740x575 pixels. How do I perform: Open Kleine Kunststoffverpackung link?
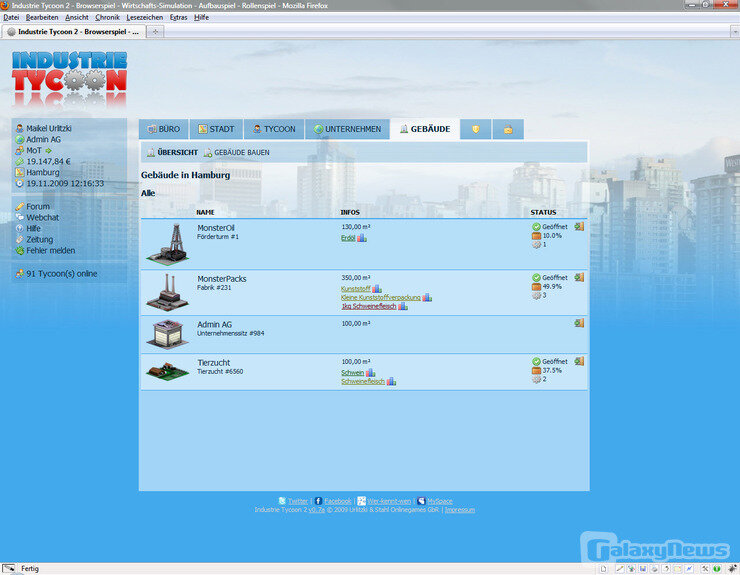pyautogui.click(x=381, y=297)
